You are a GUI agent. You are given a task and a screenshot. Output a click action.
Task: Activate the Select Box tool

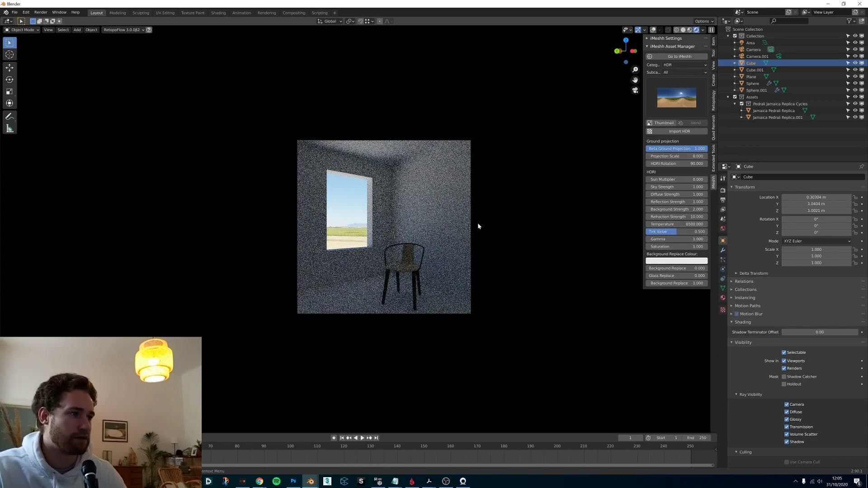pos(9,42)
